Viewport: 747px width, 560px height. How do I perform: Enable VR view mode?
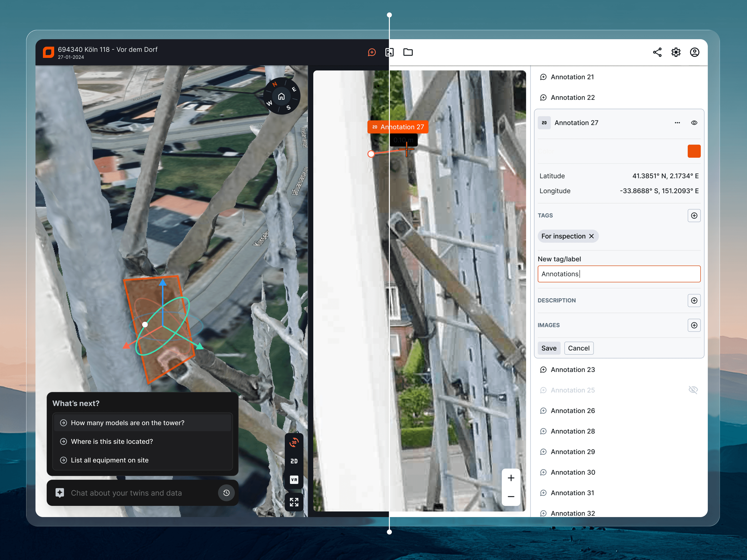click(294, 480)
